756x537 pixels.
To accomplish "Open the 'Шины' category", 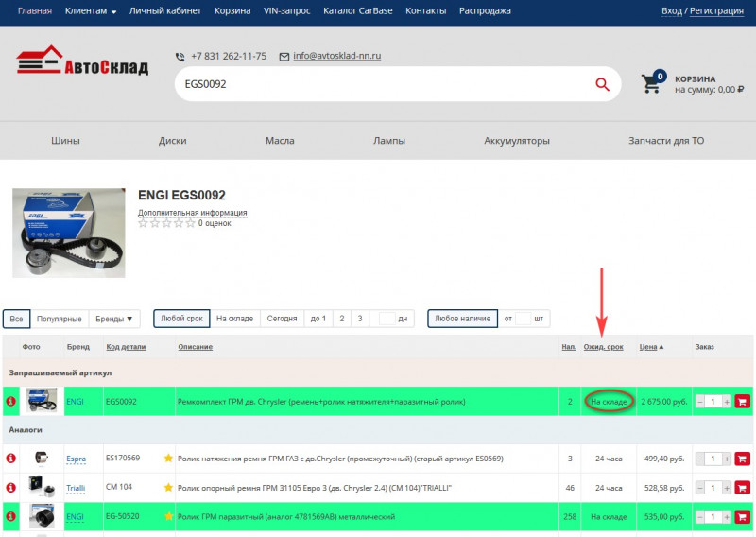I will [65, 141].
